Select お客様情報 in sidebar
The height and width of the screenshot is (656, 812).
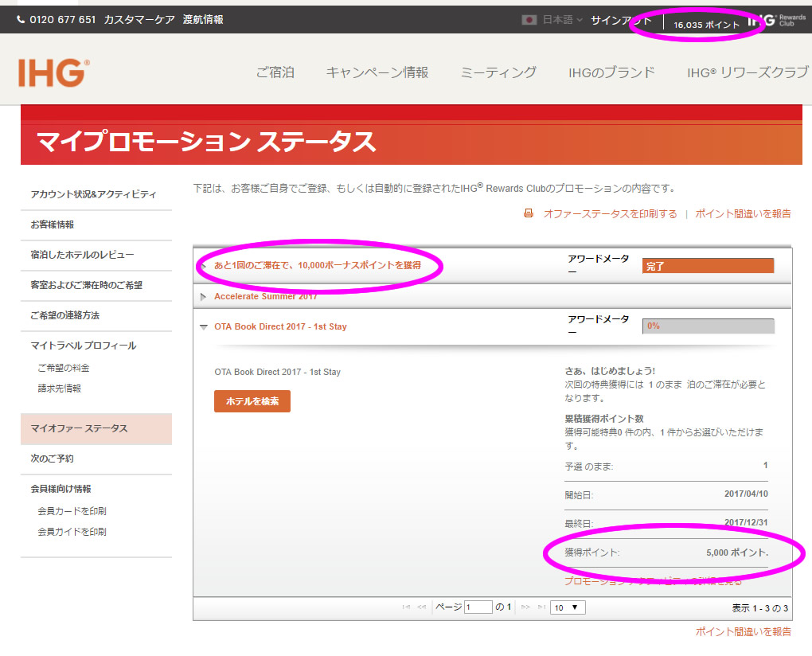(53, 225)
